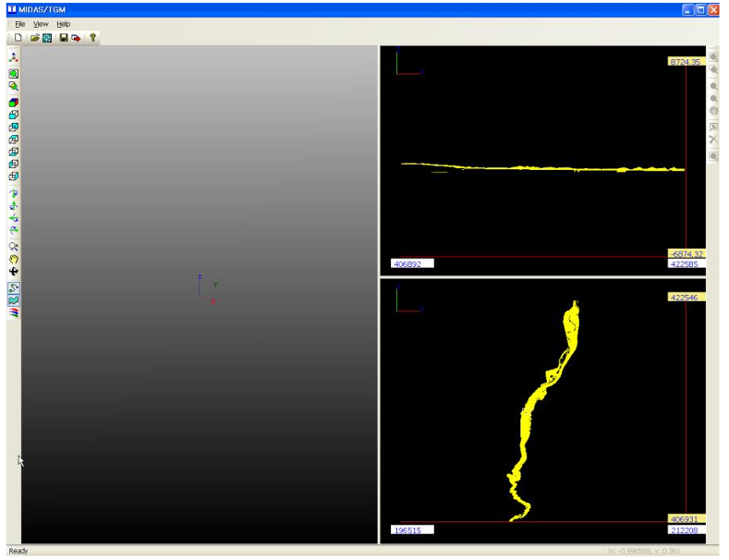Click the yellow question mark help icon
Viewport: 729px width, 560px height.
tap(92, 38)
